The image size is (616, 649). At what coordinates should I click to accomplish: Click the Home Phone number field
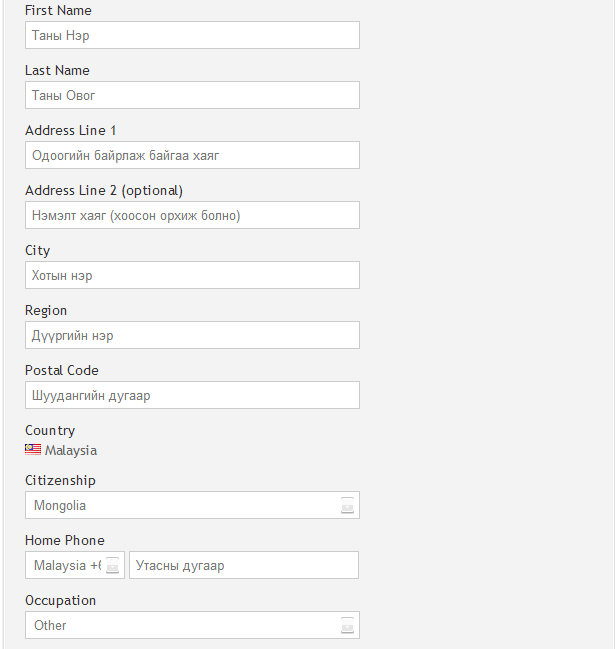point(243,566)
